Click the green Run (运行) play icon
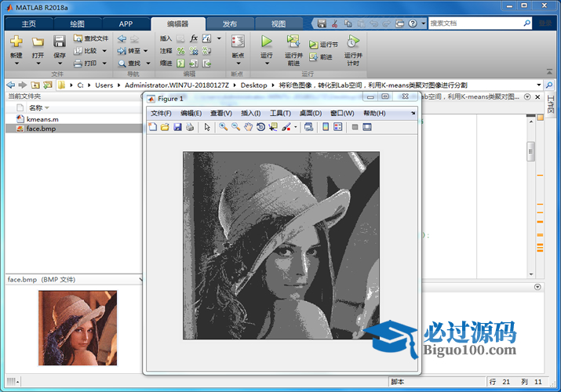The image size is (561, 392). pyautogui.click(x=266, y=42)
